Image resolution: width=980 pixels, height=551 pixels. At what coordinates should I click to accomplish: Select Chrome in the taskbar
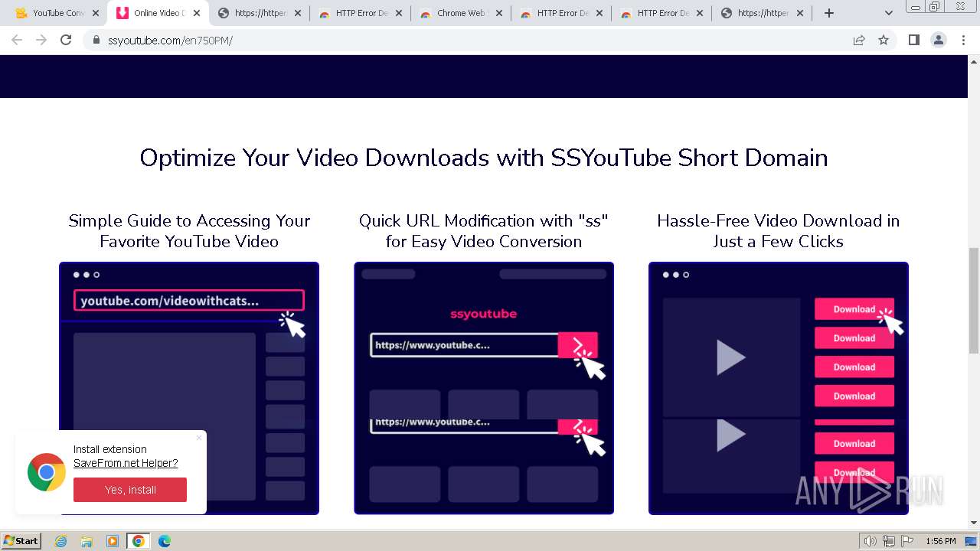[139, 541]
